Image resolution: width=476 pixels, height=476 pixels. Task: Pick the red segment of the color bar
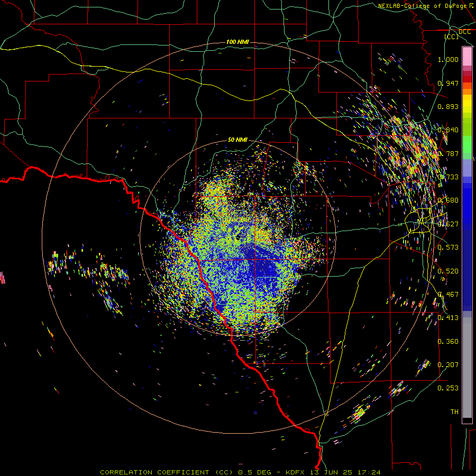(467, 79)
